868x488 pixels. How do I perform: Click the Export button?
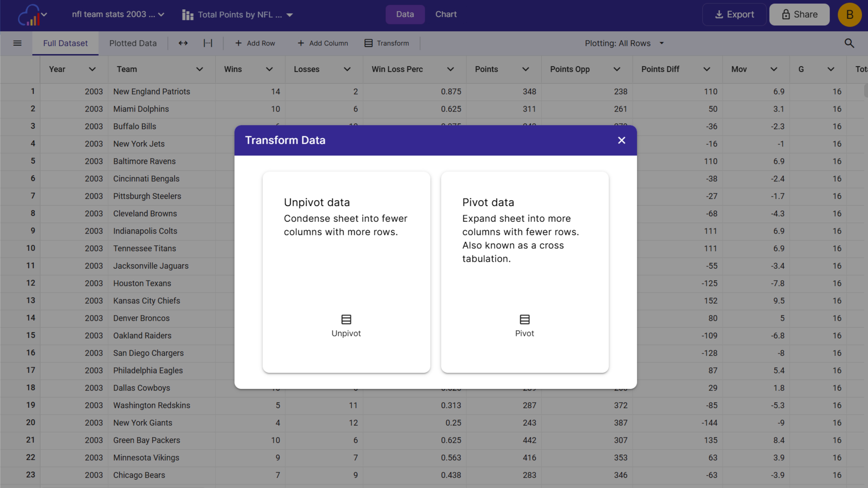point(734,14)
